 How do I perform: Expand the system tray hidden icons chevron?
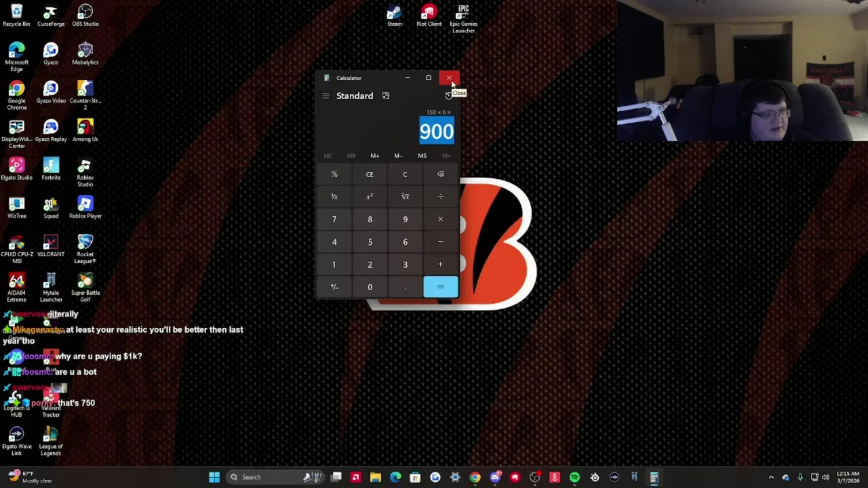(x=771, y=477)
